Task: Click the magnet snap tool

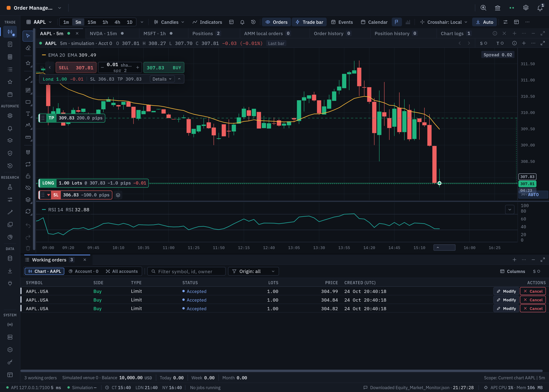Action: click(x=28, y=152)
